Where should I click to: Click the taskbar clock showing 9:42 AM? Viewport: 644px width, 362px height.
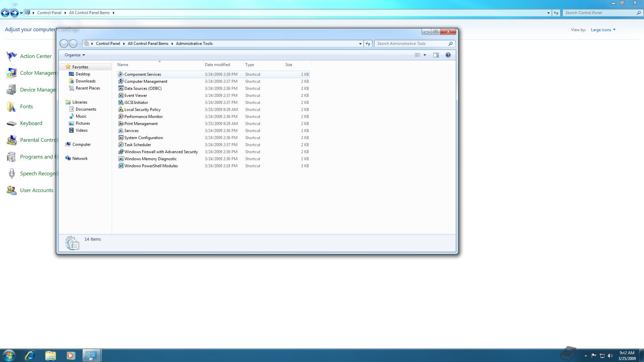pos(627,356)
